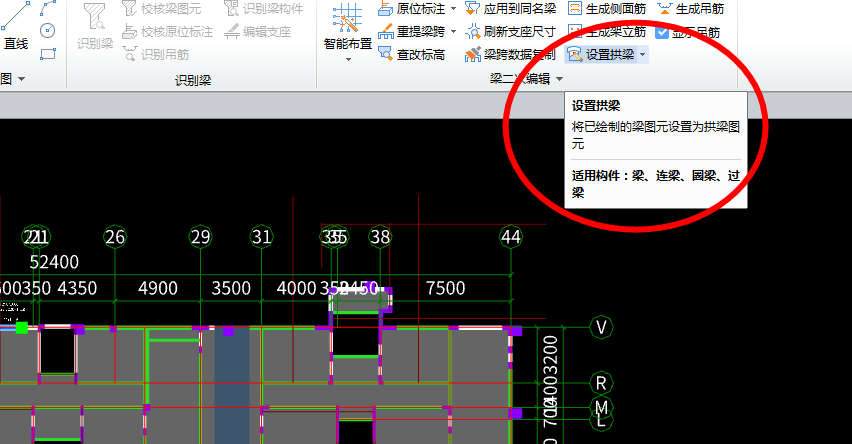852x444 pixels.
Task: Click 生成吊筋 generate hanger rebar
Action: coord(691,8)
